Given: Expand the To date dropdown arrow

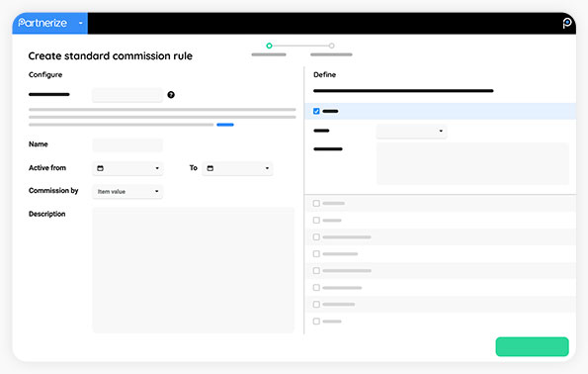Looking at the screenshot, I should (x=267, y=168).
